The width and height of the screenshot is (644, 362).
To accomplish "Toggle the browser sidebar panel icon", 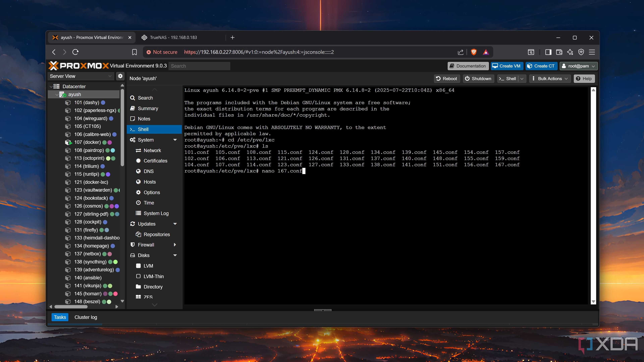I will coord(548,52).
